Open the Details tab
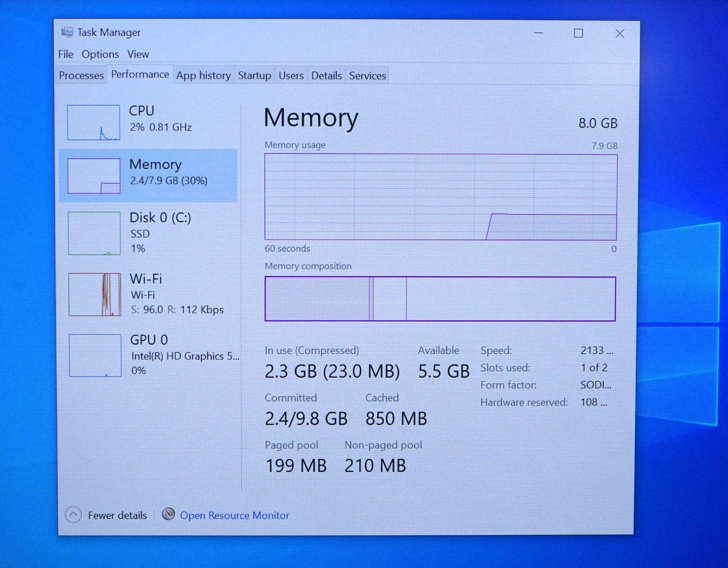728x568 pixels. [326, 76]
